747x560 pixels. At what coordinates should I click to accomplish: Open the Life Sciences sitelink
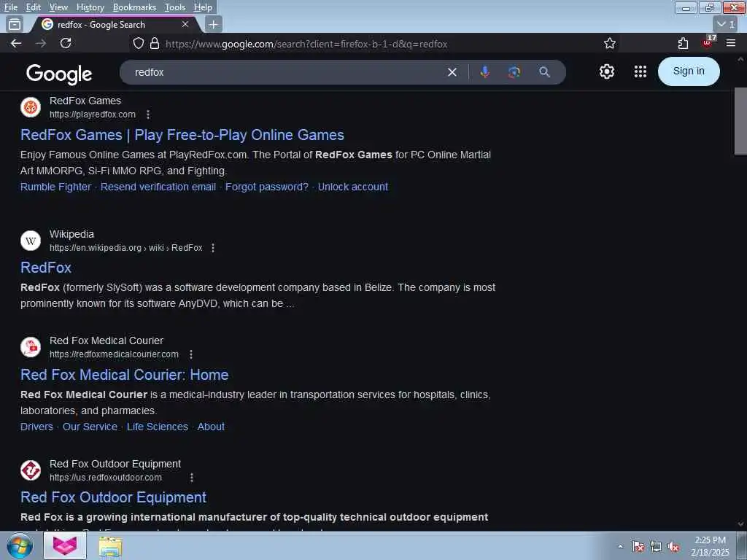[158, 427]
